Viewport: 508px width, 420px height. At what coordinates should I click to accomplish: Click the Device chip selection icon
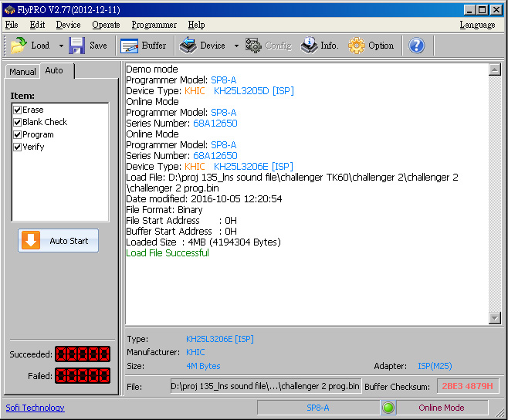[188, 46]
